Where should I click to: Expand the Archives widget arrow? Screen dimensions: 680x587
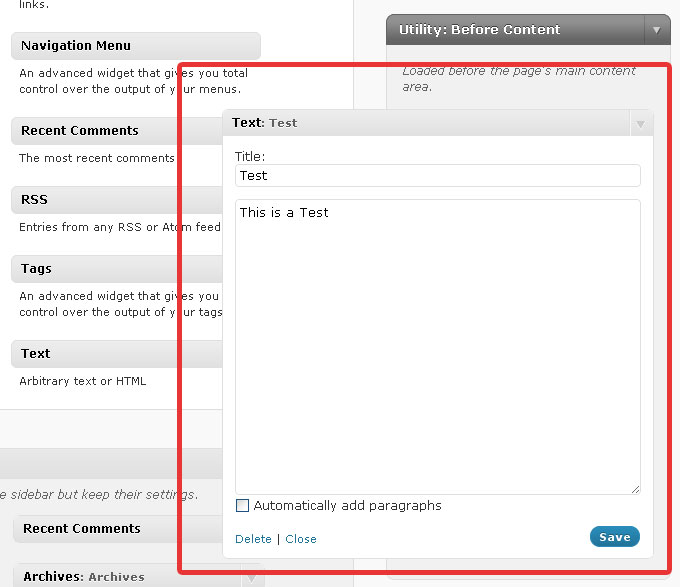(252, 577)
